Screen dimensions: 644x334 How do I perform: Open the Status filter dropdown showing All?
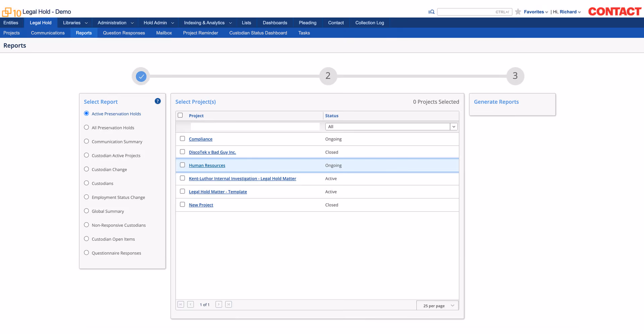(391, 127)
